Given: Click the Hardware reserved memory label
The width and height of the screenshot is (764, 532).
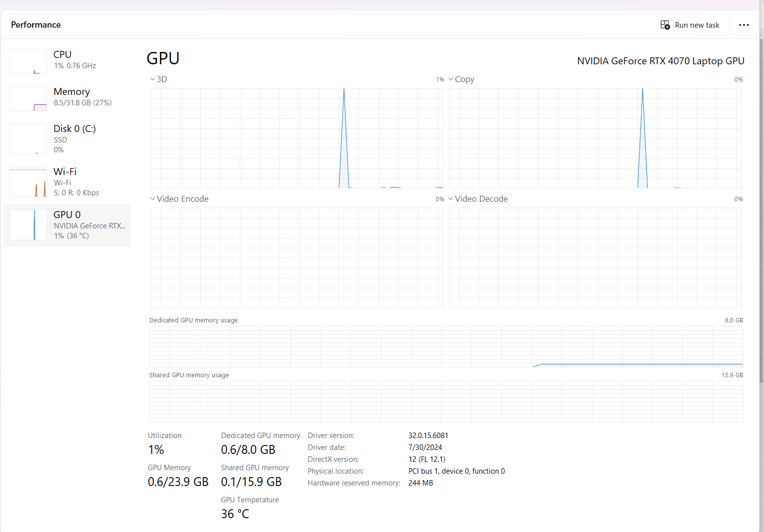Looking at the screenshot, I should point(354,483).
